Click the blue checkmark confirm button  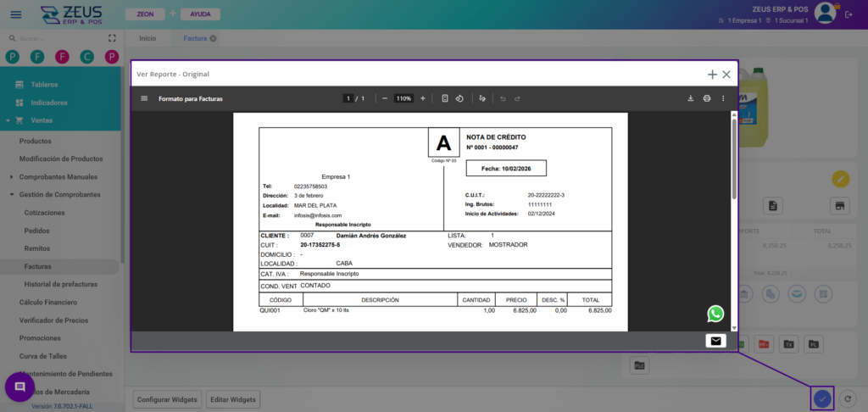821,398
